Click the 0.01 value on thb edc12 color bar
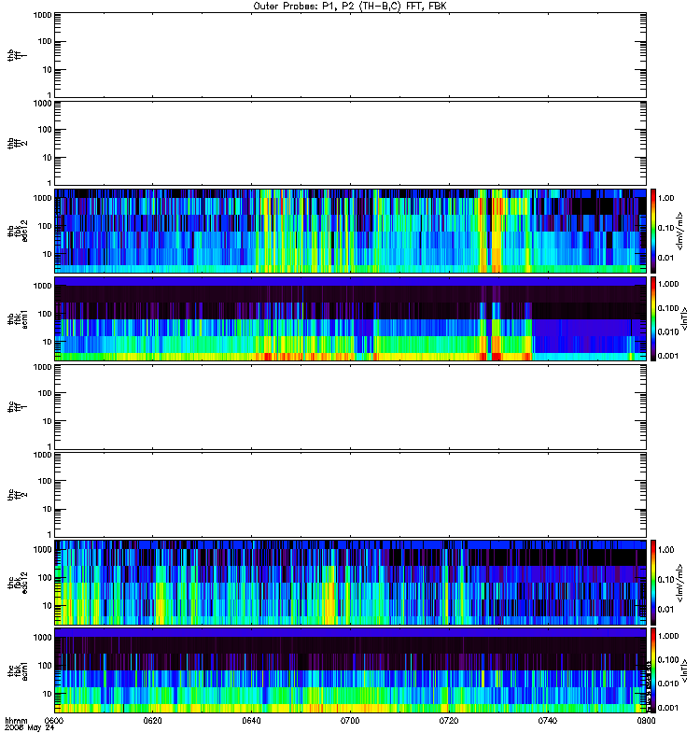The height and width of the screenshot is (747, 700). point(665,258)
